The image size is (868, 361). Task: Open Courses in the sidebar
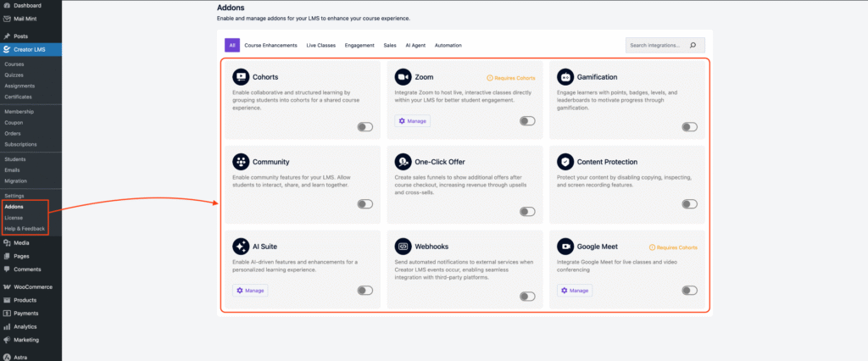click(14, 64)
